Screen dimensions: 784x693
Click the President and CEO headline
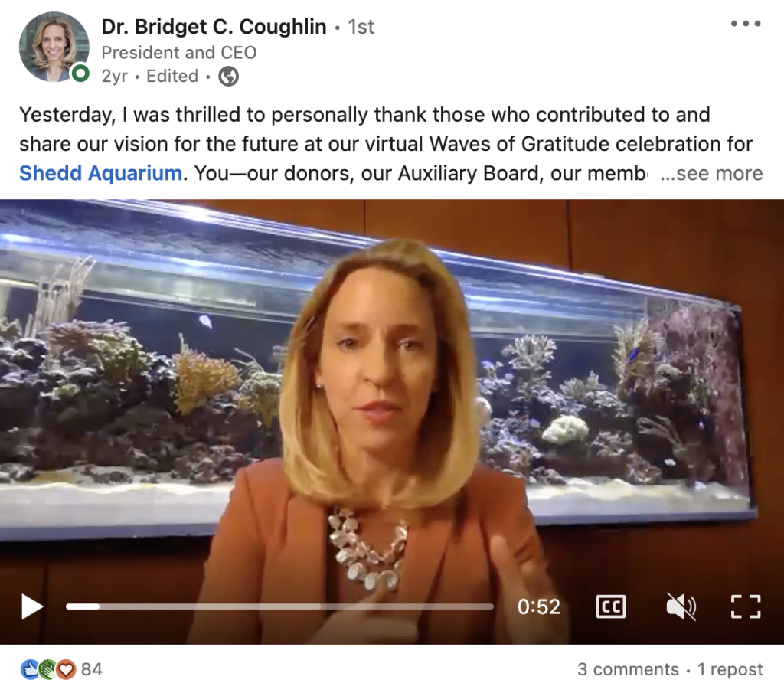[x=179, y=53]
